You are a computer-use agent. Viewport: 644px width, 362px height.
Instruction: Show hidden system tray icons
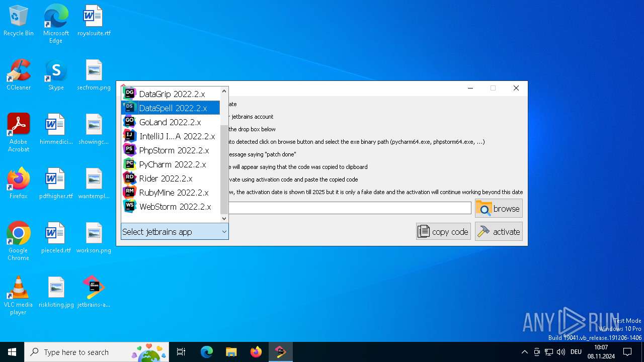coord(524,352)
